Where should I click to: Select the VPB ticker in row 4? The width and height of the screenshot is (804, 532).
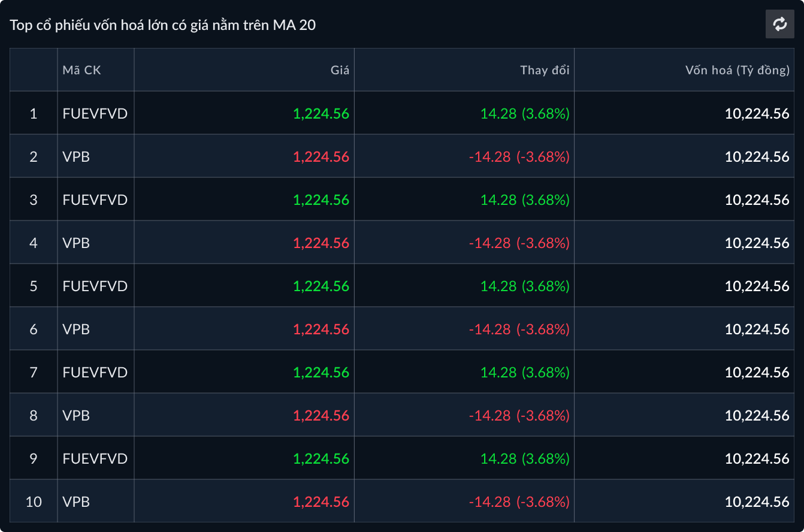pos(76,243)
